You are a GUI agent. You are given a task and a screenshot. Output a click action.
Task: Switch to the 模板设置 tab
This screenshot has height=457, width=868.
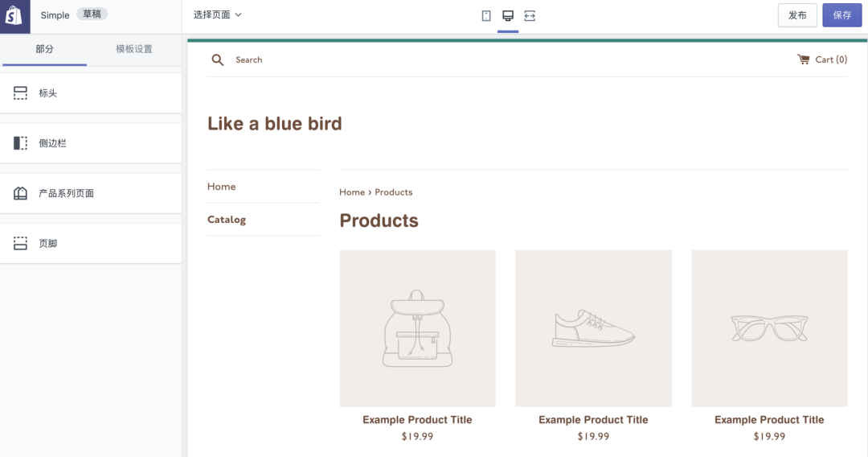[x=134, y=49]
